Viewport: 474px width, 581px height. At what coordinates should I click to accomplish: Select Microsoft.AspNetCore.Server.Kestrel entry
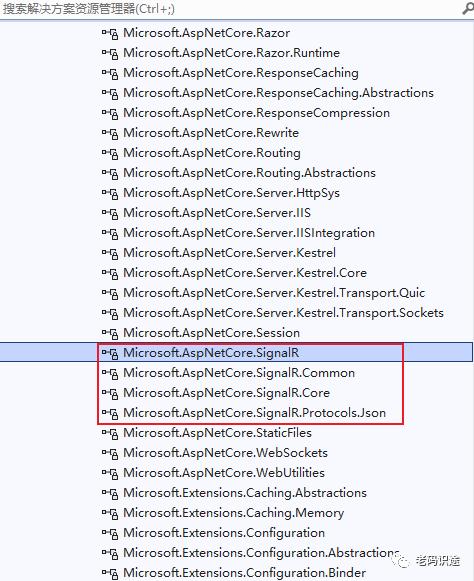click(229, 253)
